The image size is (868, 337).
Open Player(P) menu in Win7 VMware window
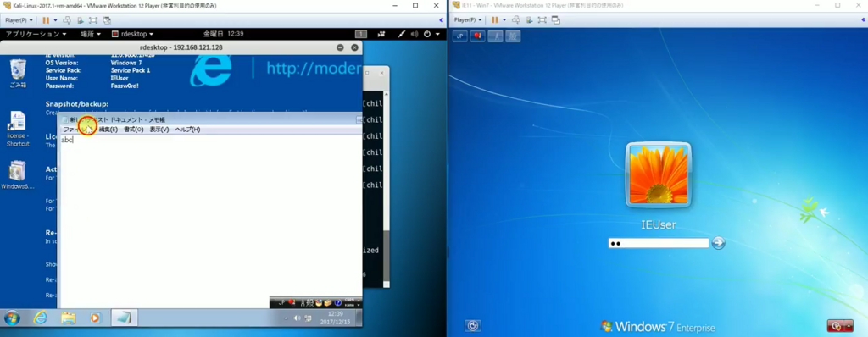pos(468,20)
